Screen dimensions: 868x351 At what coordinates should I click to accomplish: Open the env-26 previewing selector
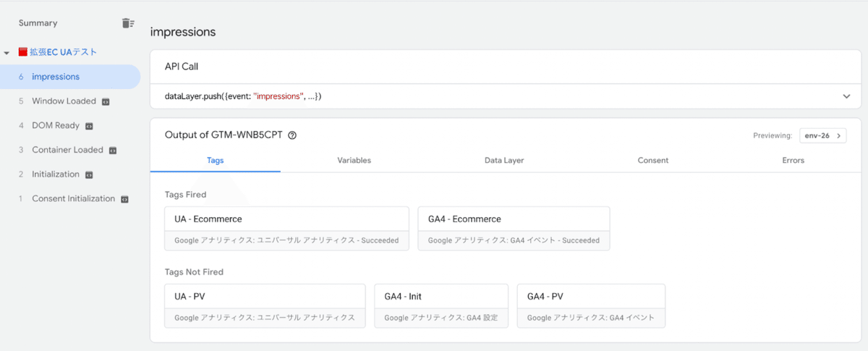pyautogui.click(x=823, y=135)
